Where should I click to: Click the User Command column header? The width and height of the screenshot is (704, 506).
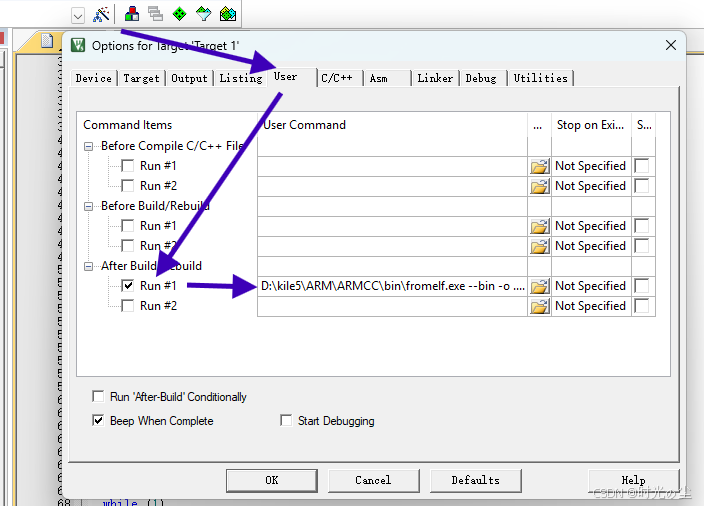[392, 125]
